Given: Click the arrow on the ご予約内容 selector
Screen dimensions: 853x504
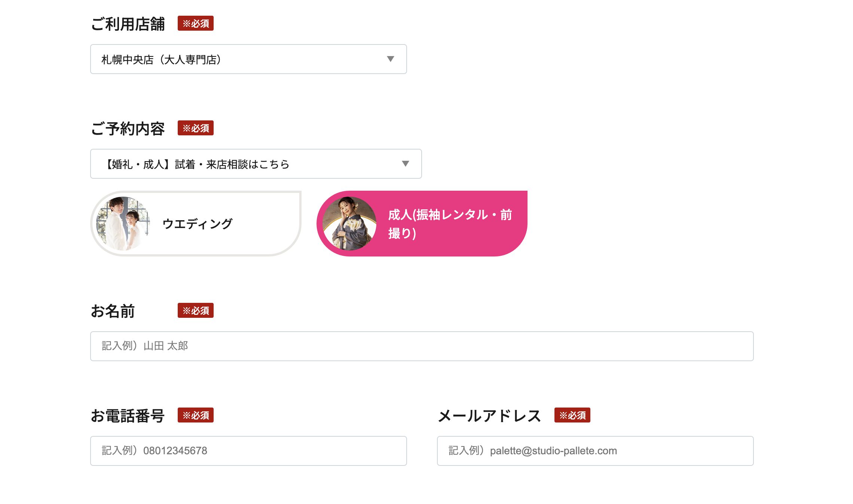Looking at the screenshot, I should (406, 164).
